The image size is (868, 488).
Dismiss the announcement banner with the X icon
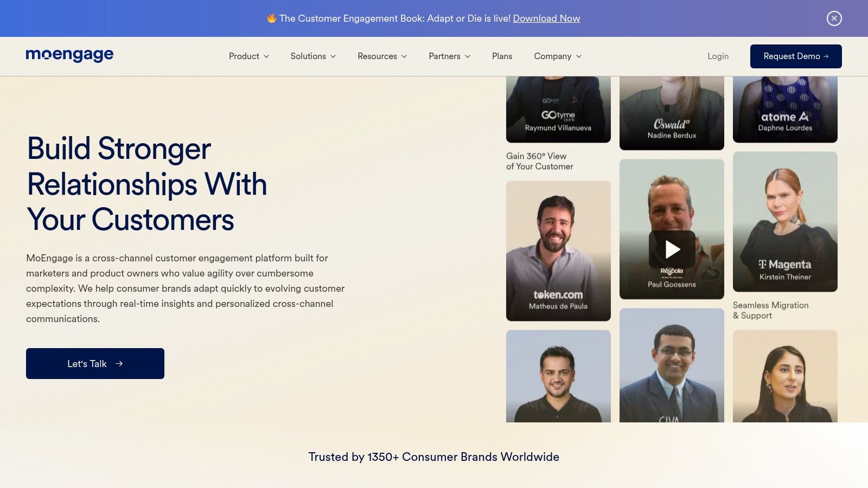[834, 18]
